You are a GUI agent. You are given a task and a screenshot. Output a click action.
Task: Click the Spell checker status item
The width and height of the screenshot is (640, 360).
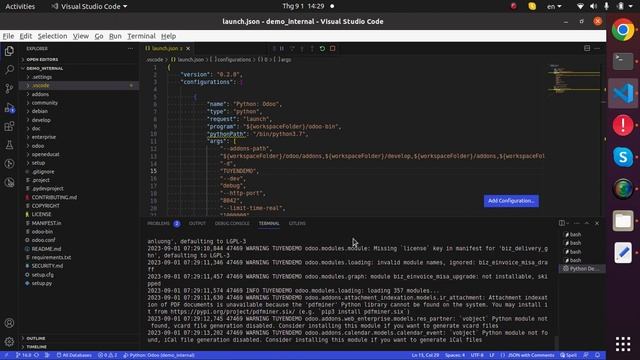pos(568,355)
